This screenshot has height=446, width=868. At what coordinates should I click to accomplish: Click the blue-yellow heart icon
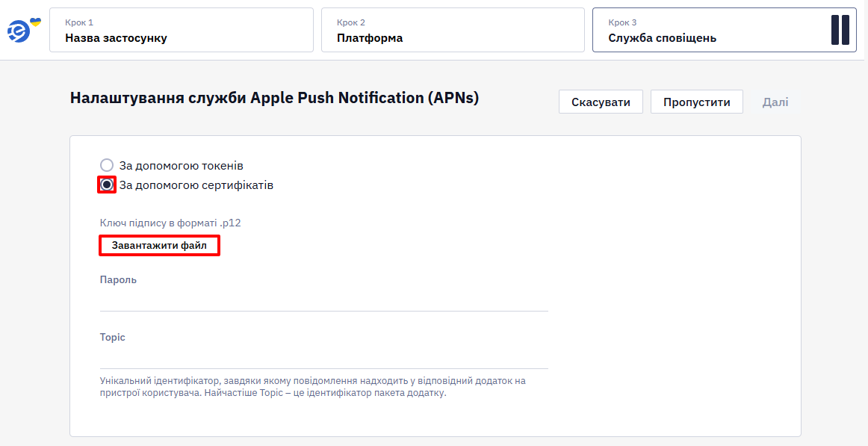click(x=35, y=22)
